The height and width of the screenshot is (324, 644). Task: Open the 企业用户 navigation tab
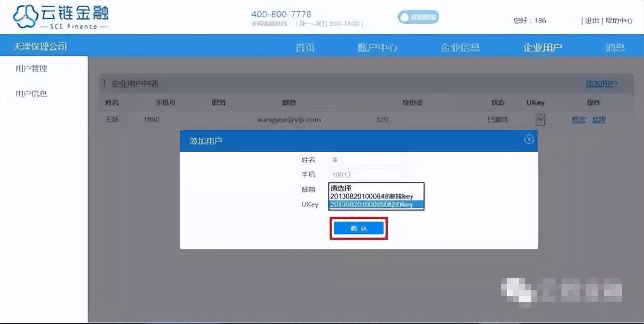point(543,48)
